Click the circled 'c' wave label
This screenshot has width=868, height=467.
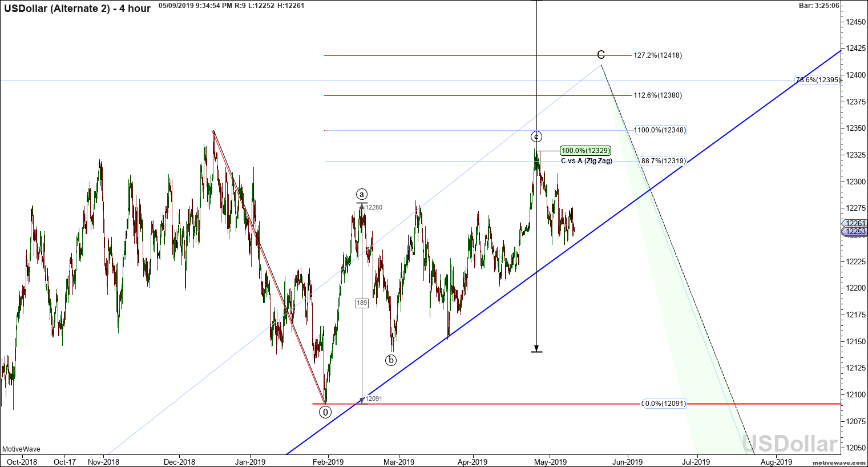click(536, 136)
